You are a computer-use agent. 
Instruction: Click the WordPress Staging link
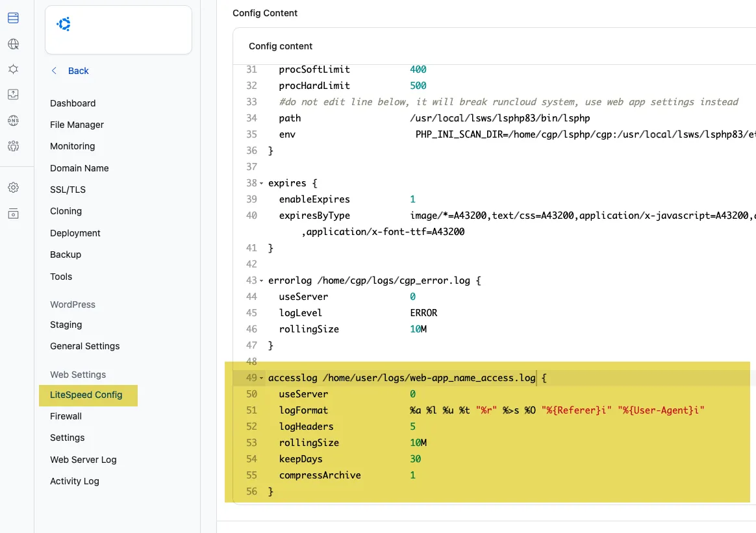tap(66, 325)
